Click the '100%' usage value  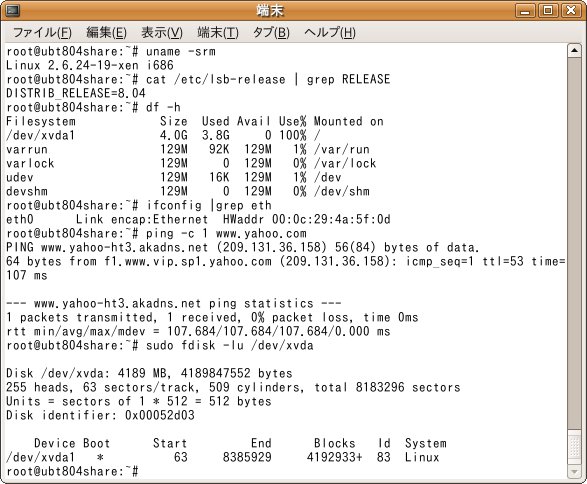pos(292,135)
